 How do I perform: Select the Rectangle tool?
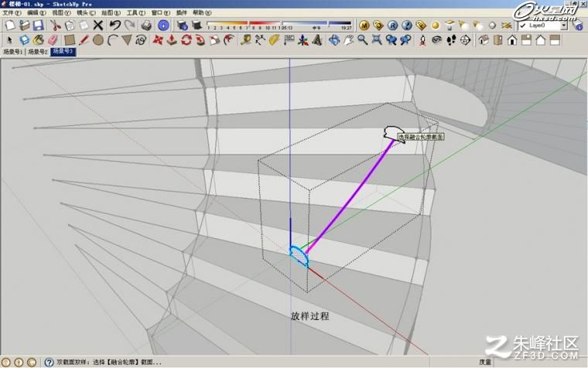[70, 39]
